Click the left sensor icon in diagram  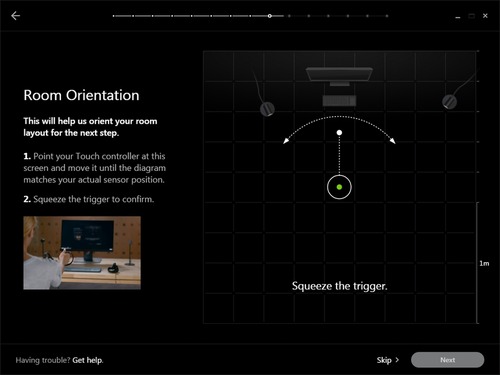pos(267,109)
